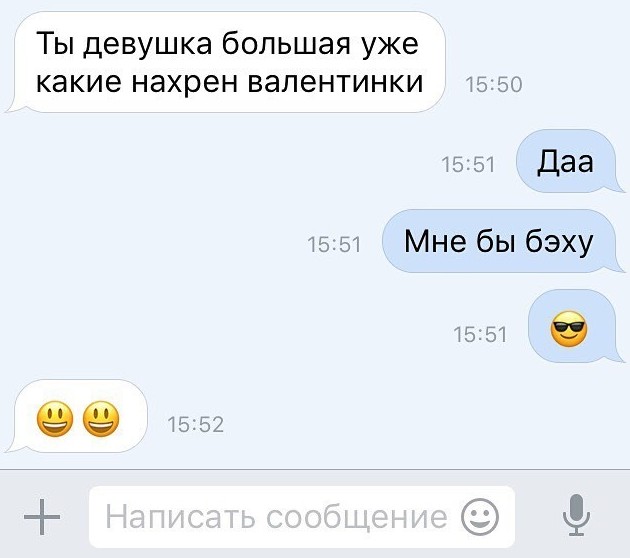Click the 15:51 timestamp beside sunglasses emoji
Image resolution: width=630 pixels, height=558 pixels.
click(x=480, y=335)
